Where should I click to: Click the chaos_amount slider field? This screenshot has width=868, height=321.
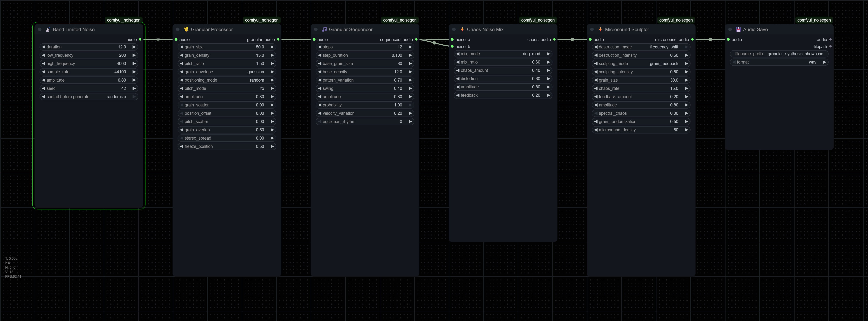tap(502, 71)
